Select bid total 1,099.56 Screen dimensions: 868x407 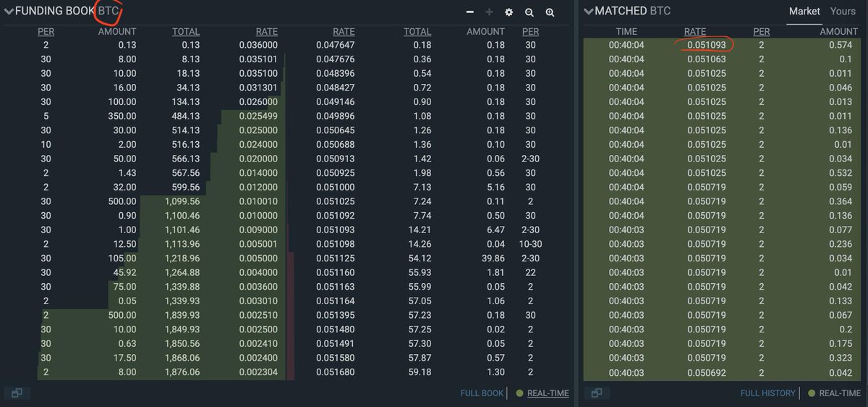pyautogui.click(x=182, y=201)
